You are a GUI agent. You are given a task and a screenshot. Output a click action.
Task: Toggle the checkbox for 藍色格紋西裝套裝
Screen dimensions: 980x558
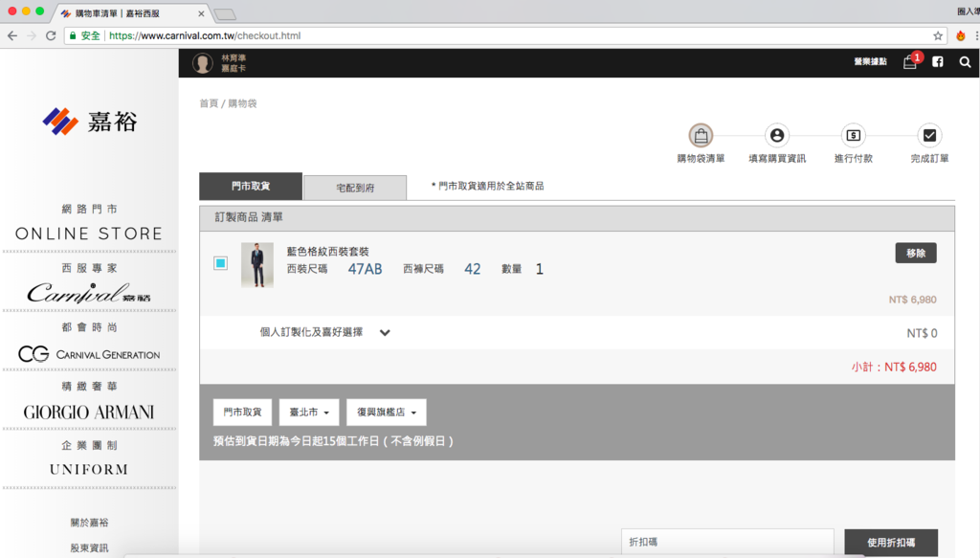click(221, 263)
